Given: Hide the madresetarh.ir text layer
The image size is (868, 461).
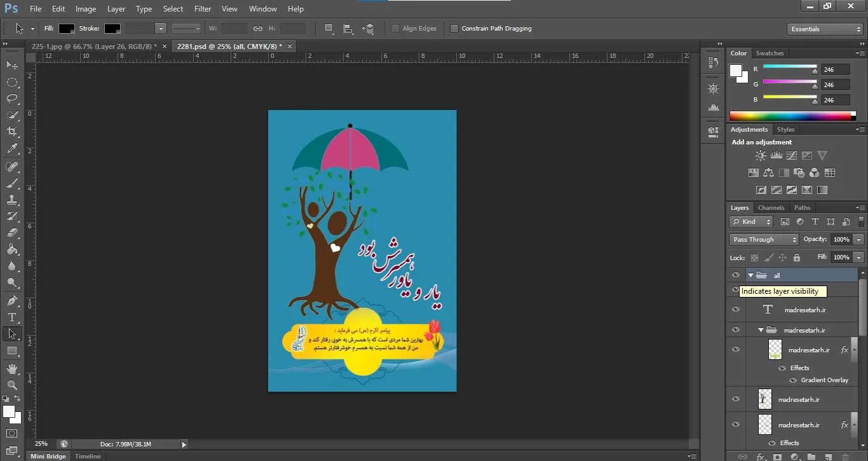Looking at the screenshot, I should point(736,310).
